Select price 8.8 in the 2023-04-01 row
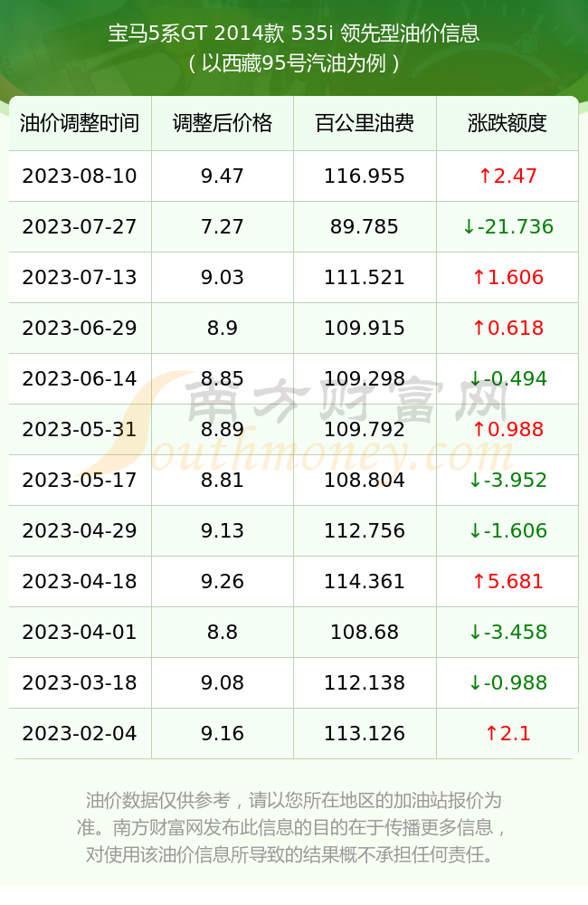588x905 pixels. 223,632
